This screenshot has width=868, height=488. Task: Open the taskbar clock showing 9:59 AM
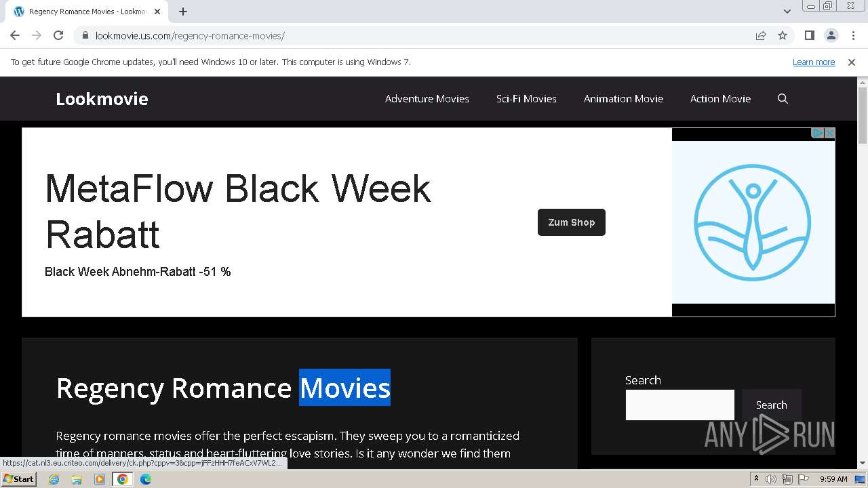tap(833, 479)
